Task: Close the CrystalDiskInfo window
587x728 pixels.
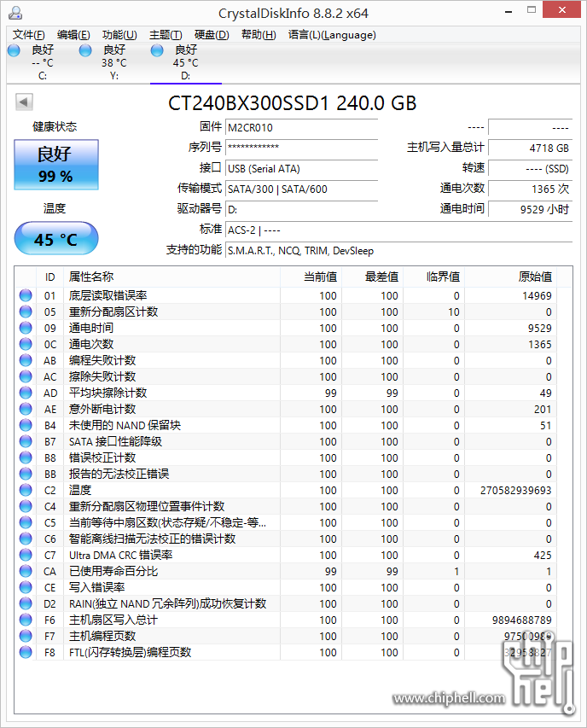Action: pyautogui.click(x=562, y=10)
